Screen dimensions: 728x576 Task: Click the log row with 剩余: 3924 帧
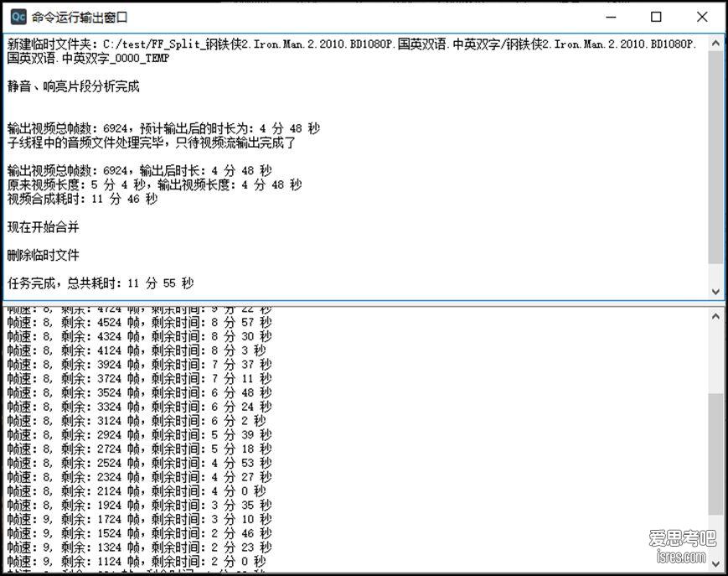point(139,365)
